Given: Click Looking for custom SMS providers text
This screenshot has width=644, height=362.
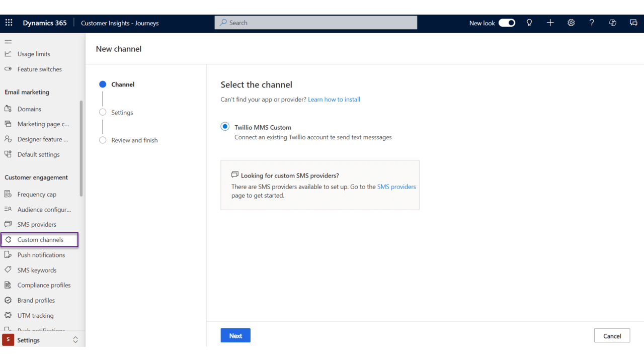Looking at the screenshot, I should pyautogui.click(x=290, y=175).
